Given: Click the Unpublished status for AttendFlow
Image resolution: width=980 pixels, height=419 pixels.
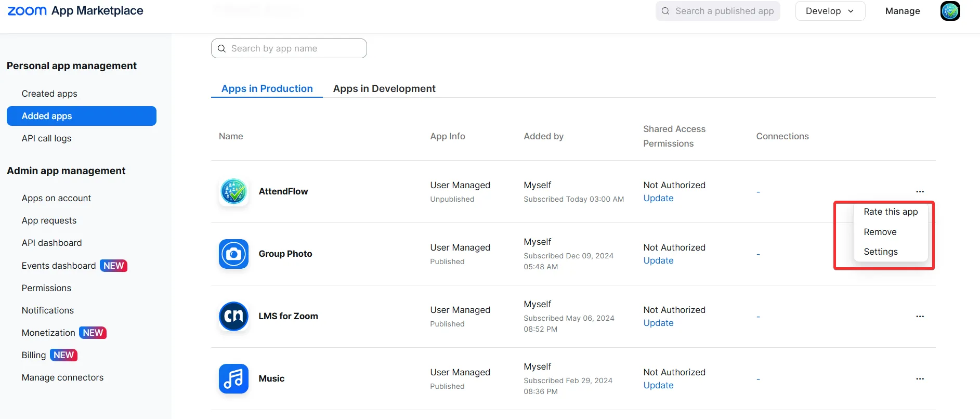Looking at the screenshot, I should (452, 199).
